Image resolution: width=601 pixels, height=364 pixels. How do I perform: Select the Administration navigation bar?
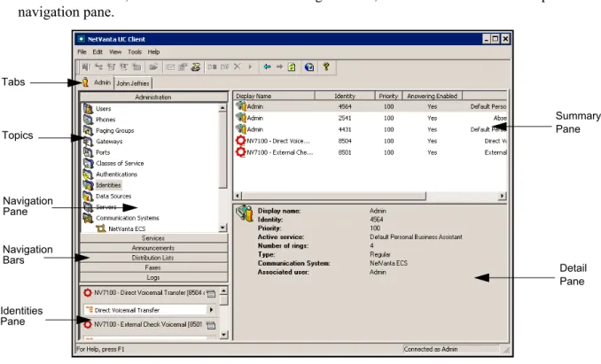(153, 97)
